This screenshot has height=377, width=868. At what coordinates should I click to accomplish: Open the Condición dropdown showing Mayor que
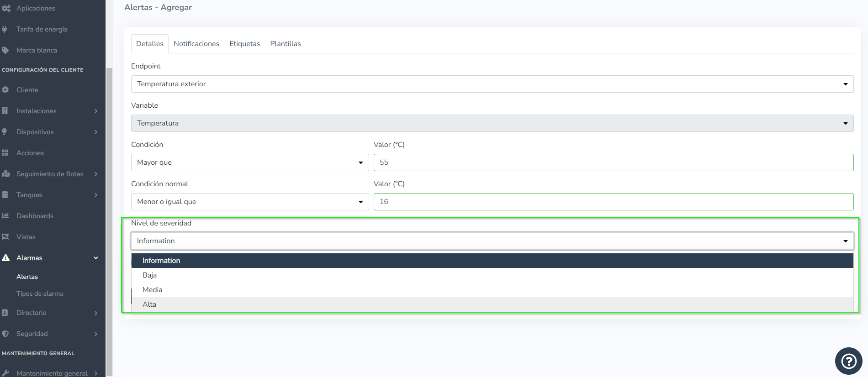pyautogui.click(x=249, y=162)
